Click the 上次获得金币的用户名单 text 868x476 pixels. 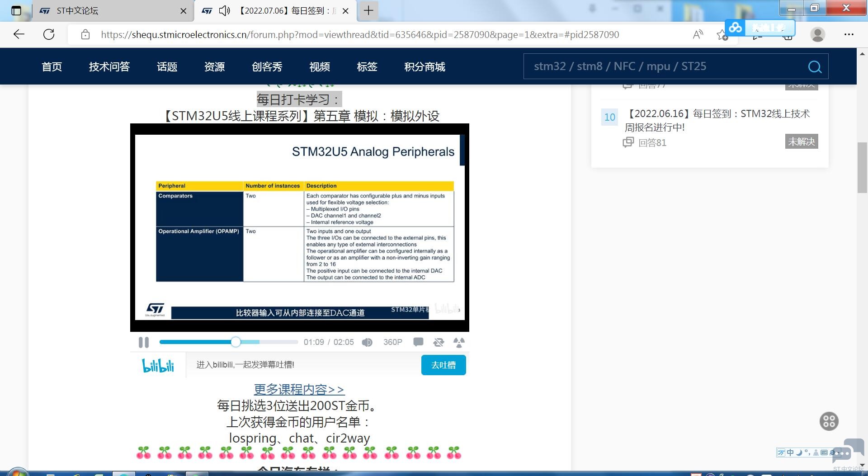coord(299,422)
